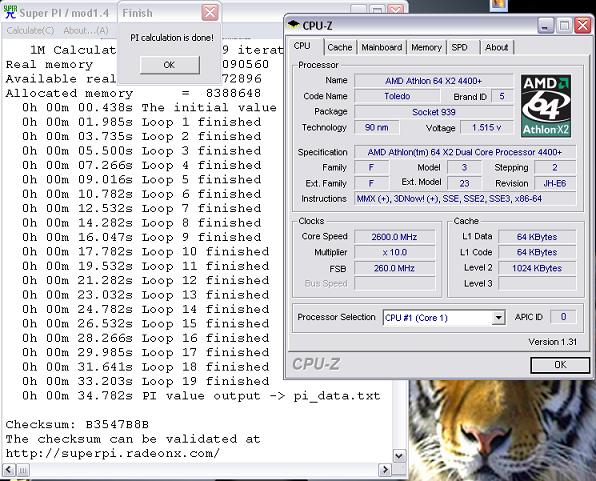
Task: Switch to the Mainboard tab
Action: point(382,47)
